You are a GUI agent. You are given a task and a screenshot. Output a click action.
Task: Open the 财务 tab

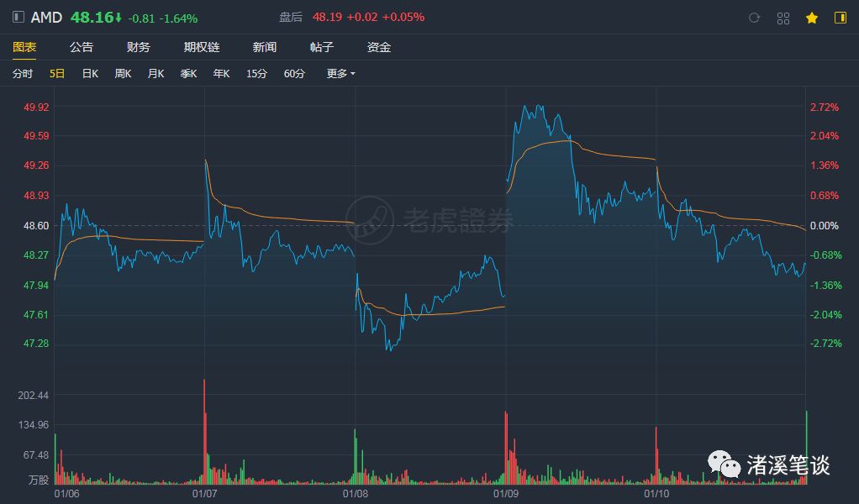[x=139, y=47]
